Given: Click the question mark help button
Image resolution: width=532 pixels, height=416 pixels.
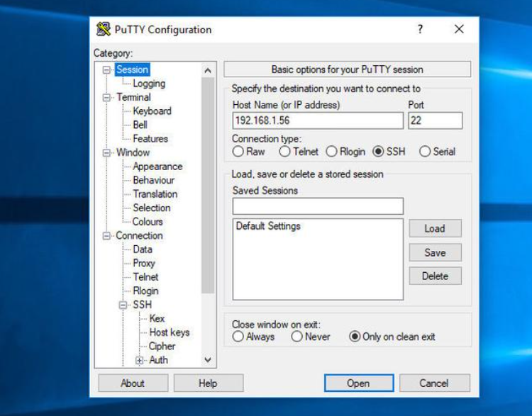Looking at the screenshot, I should click(x=420, y=29).
